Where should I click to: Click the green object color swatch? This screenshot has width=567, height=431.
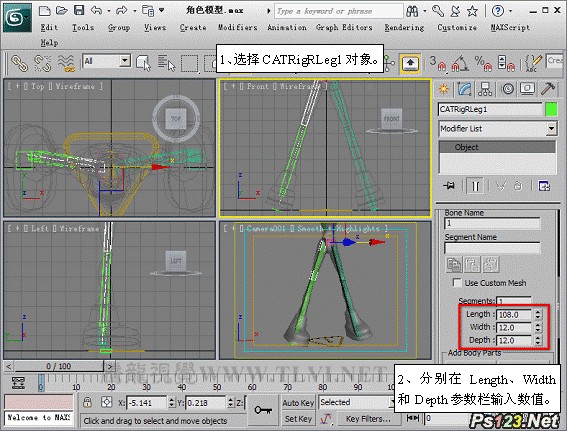point(551,110)
